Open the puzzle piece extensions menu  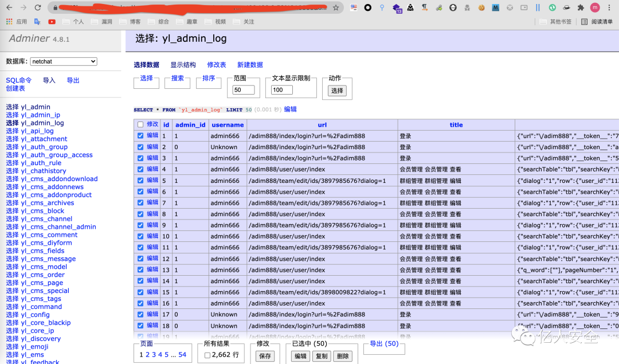coord(581,7)
